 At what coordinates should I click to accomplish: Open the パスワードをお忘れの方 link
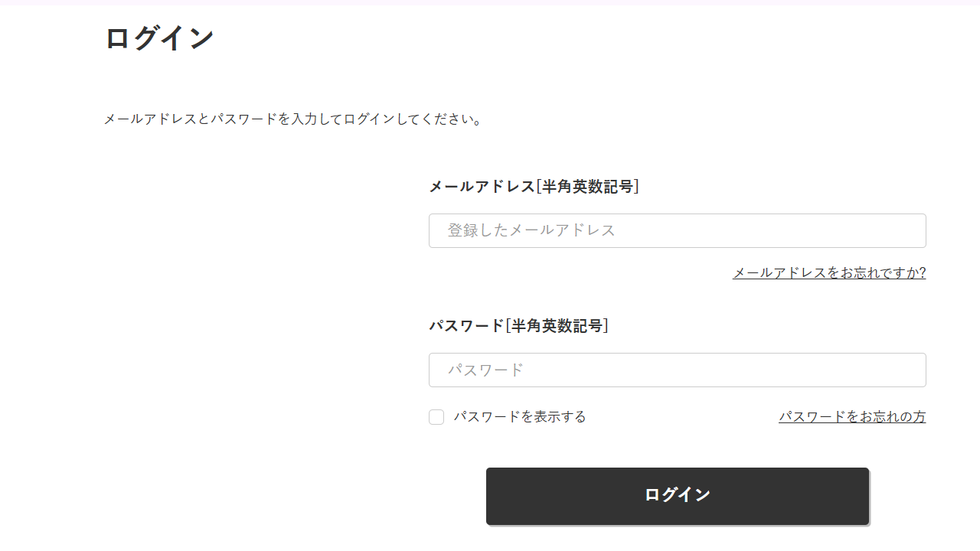pos(852,417)
